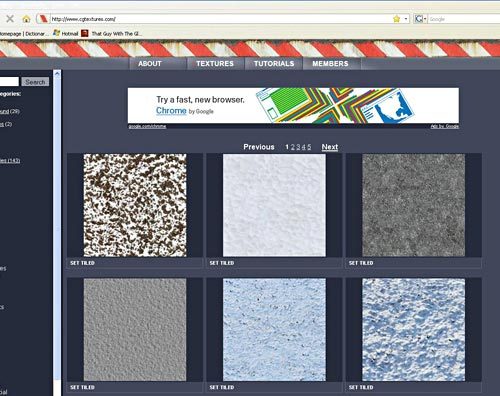Screen dimensions: 500x396
Task: Click the bookmark star in address bar
Action: [x=396, y=19]
